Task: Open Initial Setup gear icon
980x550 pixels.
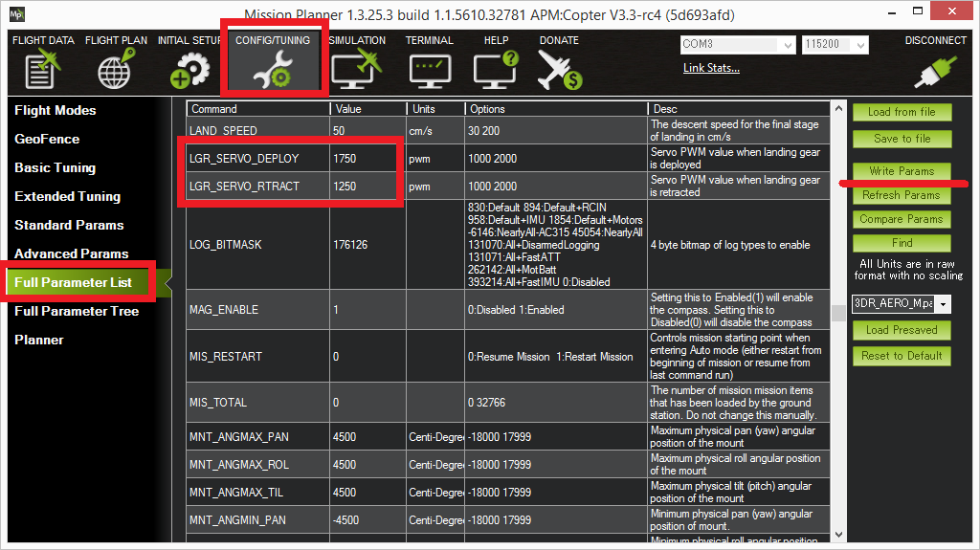Action: coord(189,71)
